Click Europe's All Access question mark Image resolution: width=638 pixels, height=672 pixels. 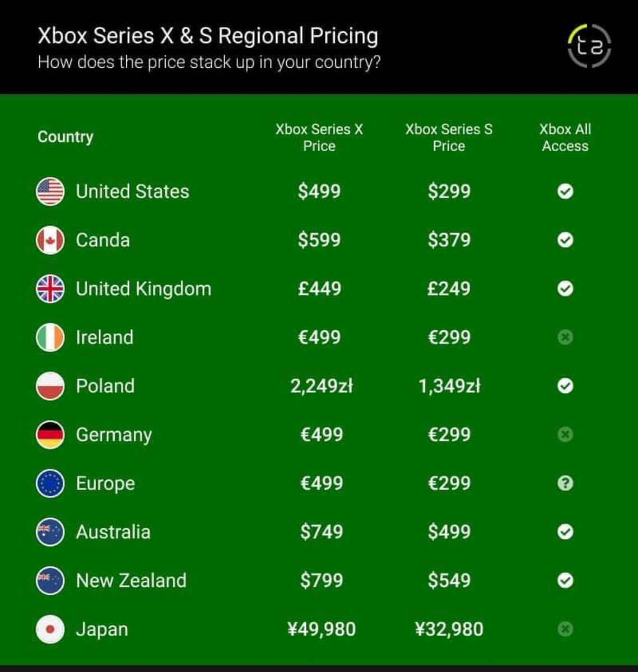(565, 483)
